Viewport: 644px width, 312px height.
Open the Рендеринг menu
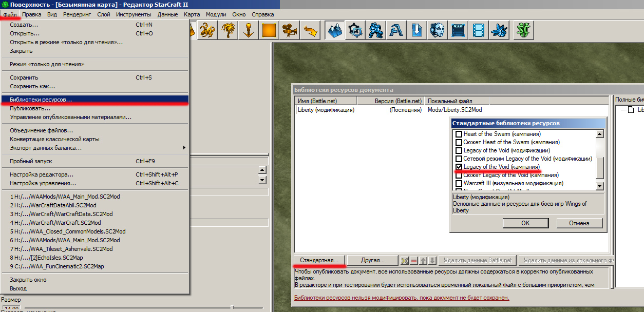(77, 14)
